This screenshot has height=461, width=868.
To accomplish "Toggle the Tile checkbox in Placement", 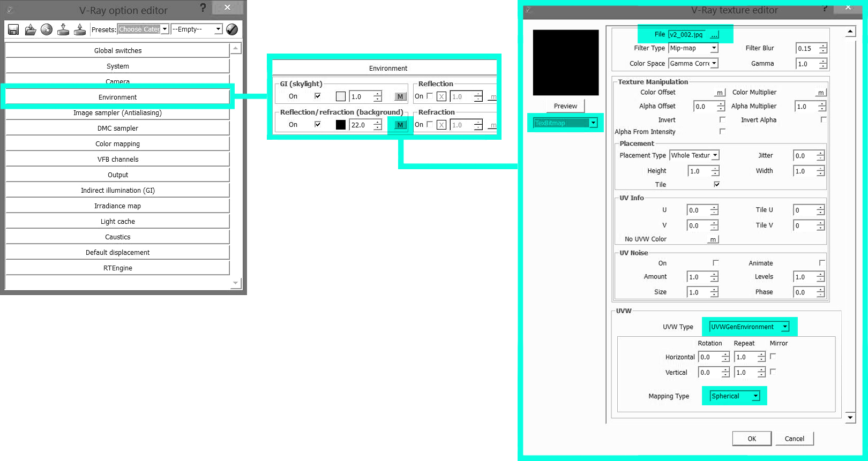I will (717, 184).
